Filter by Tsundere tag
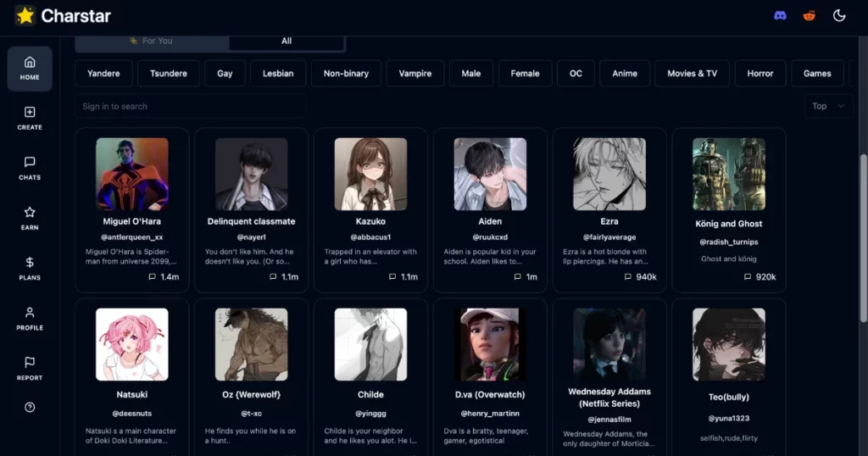868x456 pixels. [x=169, y=74]
